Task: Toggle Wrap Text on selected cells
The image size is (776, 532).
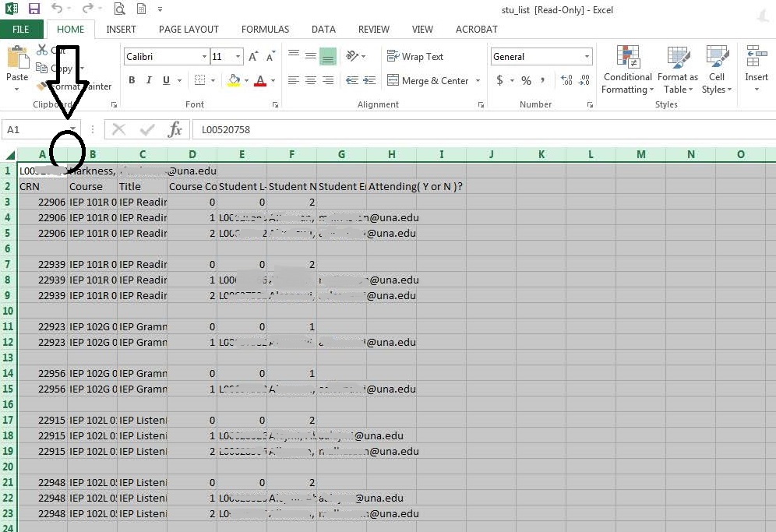Action: point(415,57)
